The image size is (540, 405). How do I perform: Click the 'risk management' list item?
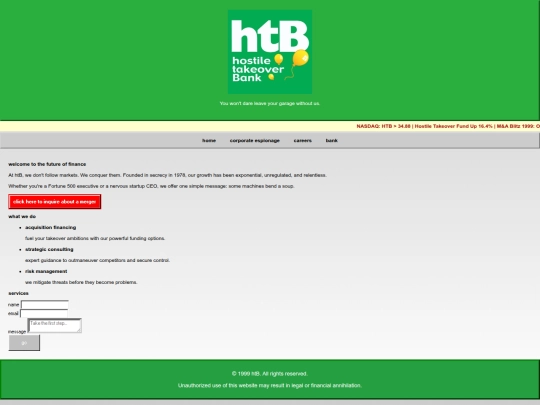(x=46, y=271)
